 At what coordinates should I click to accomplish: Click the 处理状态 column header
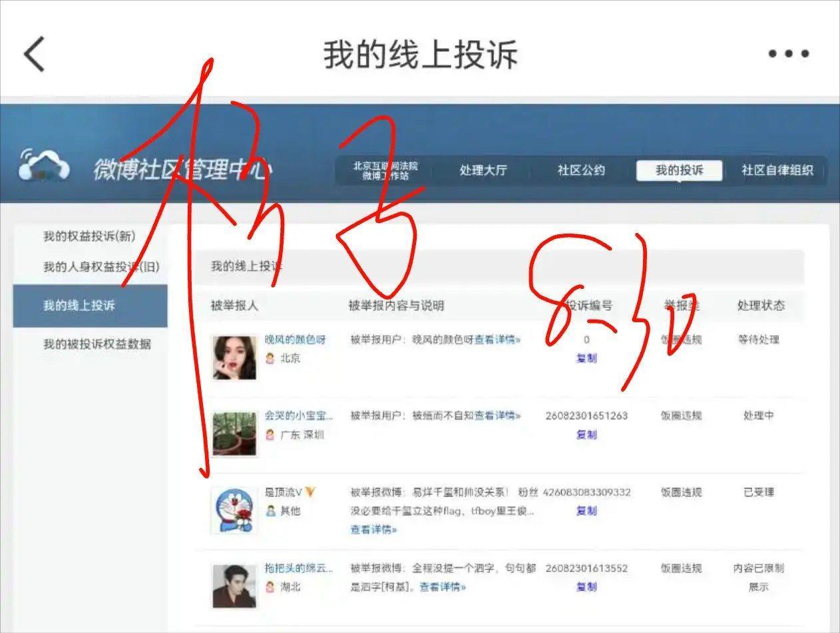[x=761, y=306]
